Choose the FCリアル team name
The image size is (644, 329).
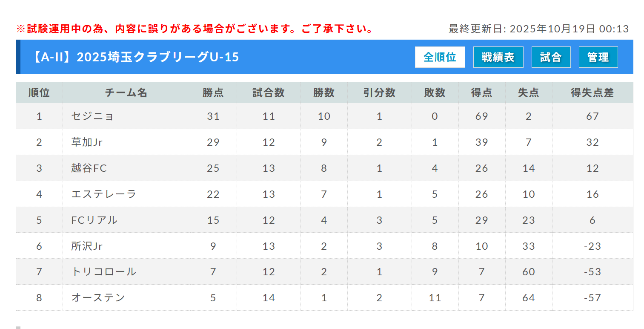(x=94, y=220)
